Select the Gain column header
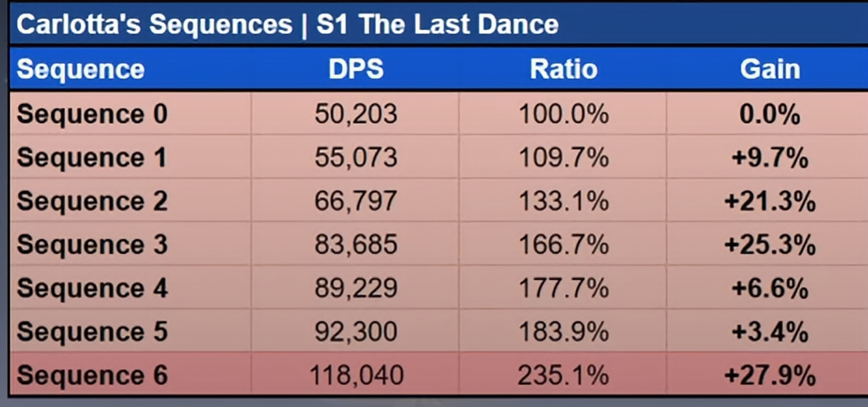Image resolution: width=868 pixels, height=407 pixels. 770,69
